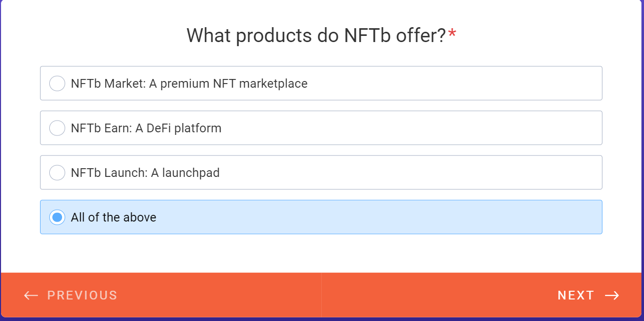Click the 'A DeFi platform' option label
Screen dimensions: 644x321
(x=178, y=128)
